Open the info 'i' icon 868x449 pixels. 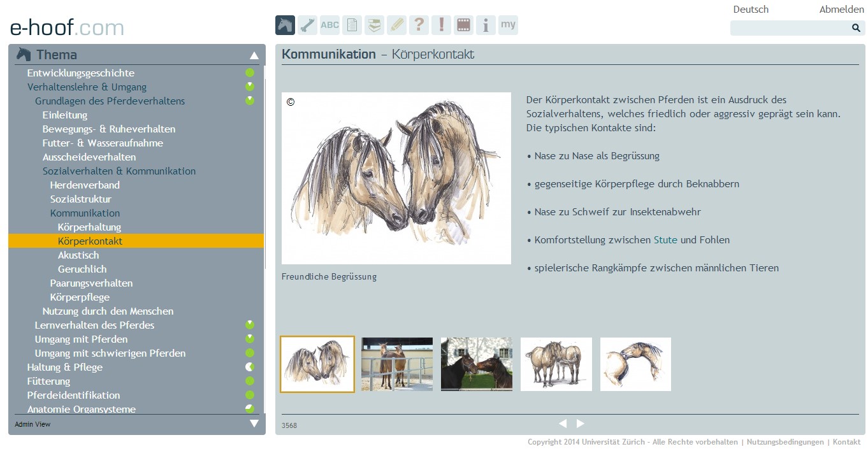(x=486, y=25)
